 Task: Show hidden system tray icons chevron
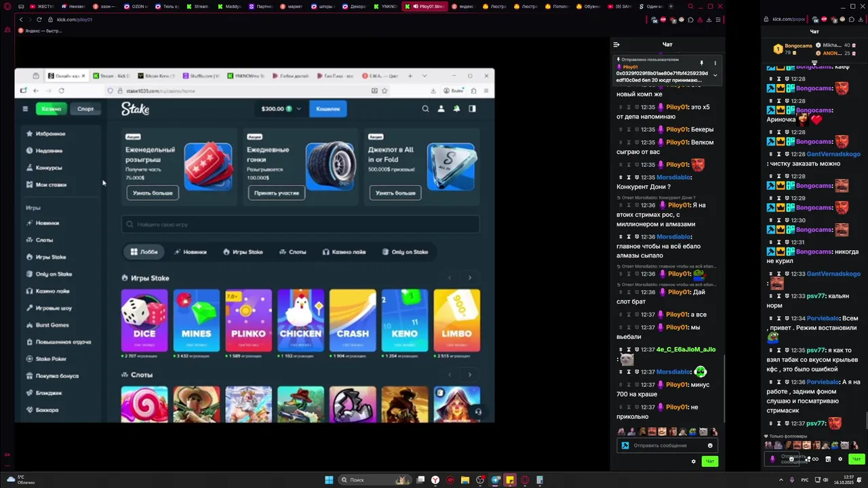[781, 480]
